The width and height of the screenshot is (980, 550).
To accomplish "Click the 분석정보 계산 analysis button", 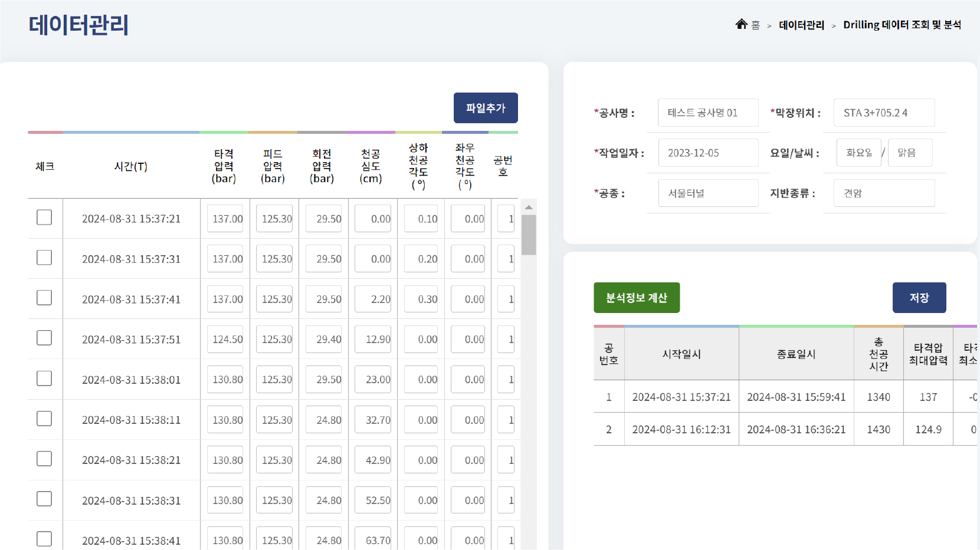I will [x=637, y=298].
